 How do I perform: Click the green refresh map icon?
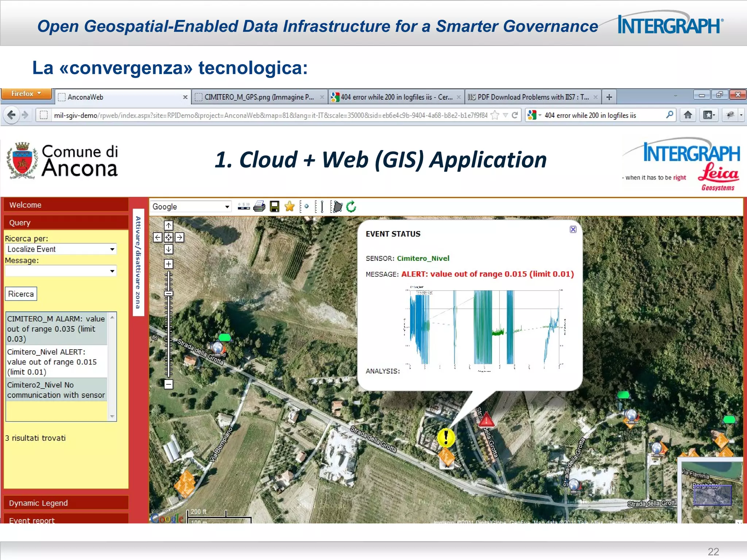(x=351, y=207)
